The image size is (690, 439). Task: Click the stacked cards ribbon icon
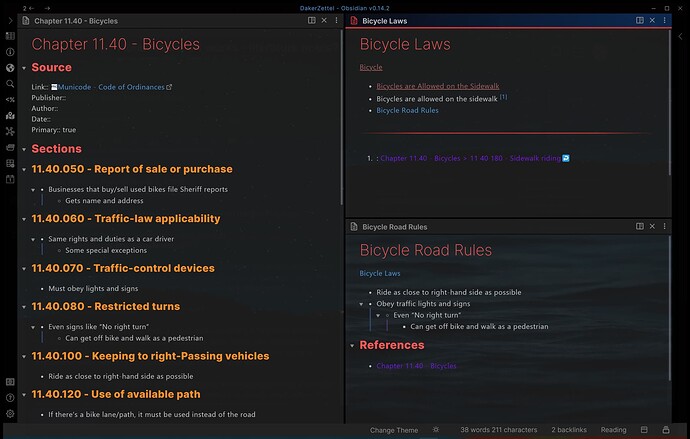10,147
